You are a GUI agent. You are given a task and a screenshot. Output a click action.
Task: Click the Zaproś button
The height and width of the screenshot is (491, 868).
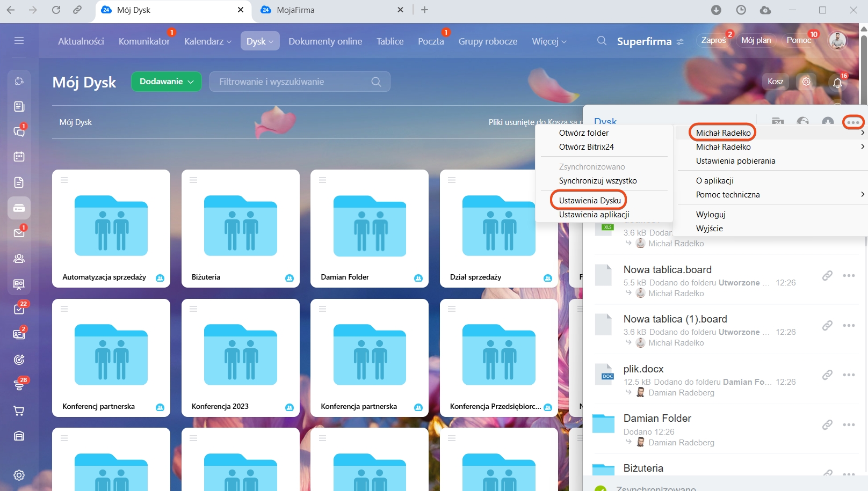point(713,40)
